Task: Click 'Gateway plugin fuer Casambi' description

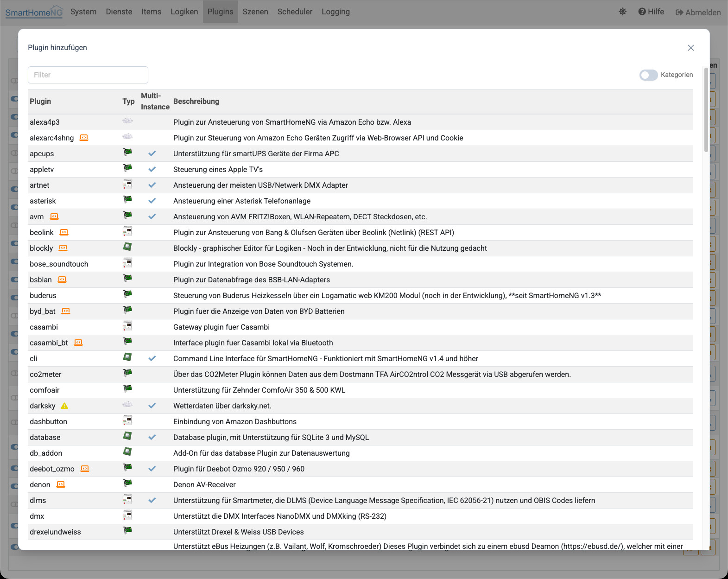Action: [x=222, y=327]
